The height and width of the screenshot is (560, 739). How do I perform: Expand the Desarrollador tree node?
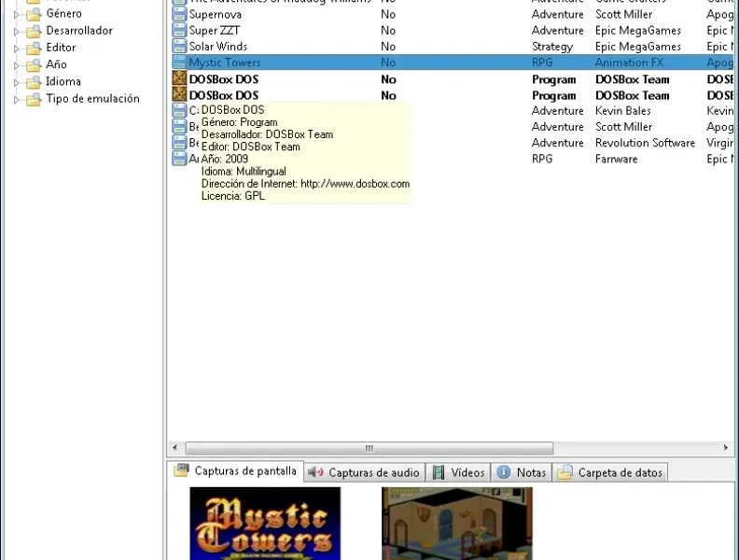16,32
